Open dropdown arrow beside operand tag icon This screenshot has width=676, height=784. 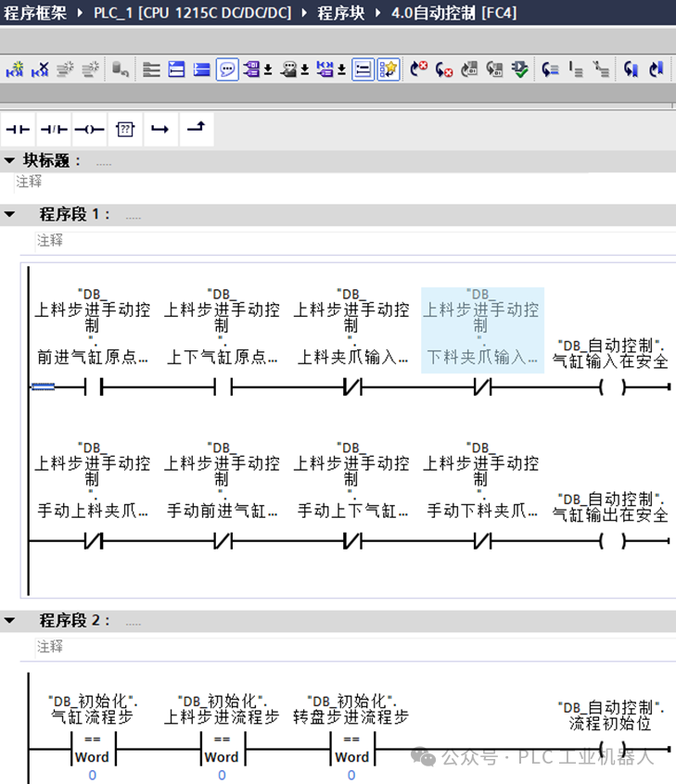(x=268, y=69)
